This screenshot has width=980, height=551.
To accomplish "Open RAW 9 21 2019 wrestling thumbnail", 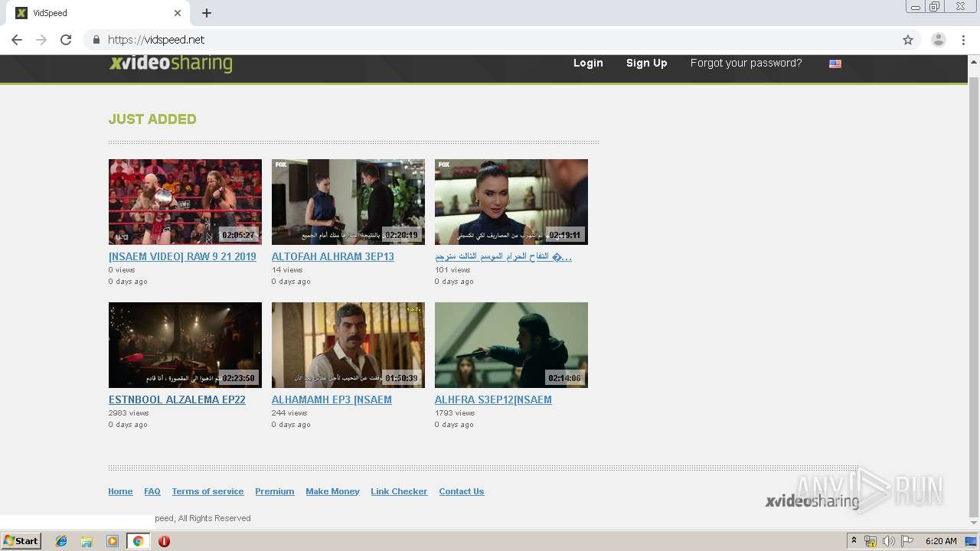I will click(185, 202).
